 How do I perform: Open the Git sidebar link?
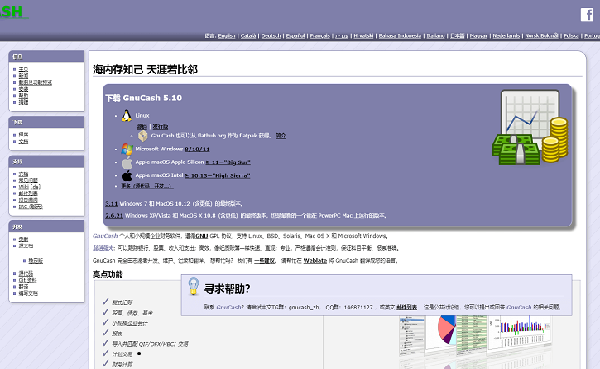pos(27,280)
